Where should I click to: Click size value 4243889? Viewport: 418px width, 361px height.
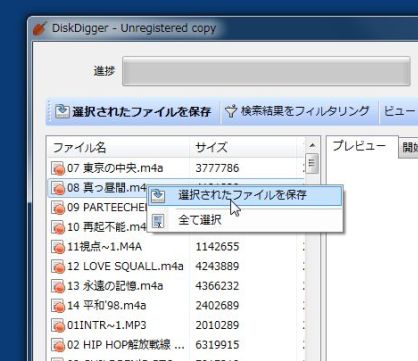click(217, 266)
